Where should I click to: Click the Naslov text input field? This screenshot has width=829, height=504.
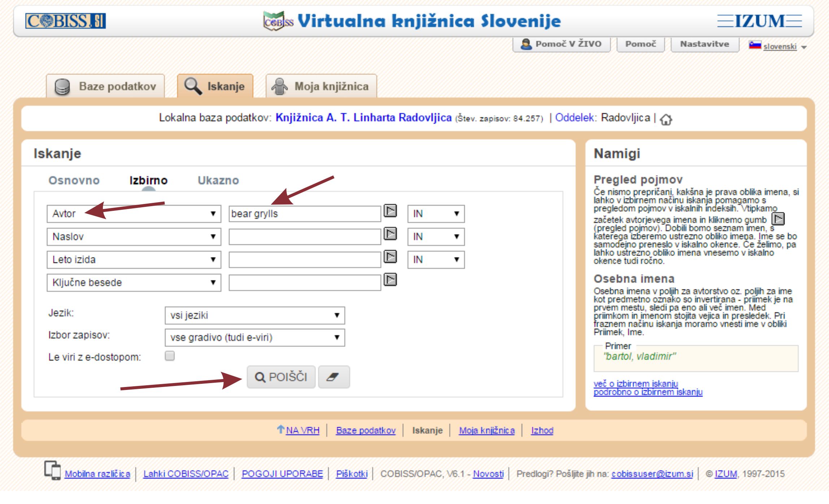305,237
